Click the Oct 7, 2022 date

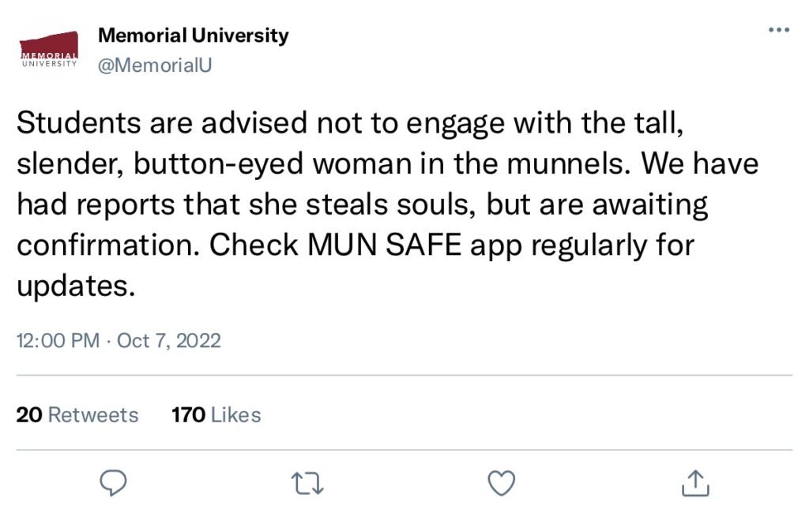(x=169, y=341)
